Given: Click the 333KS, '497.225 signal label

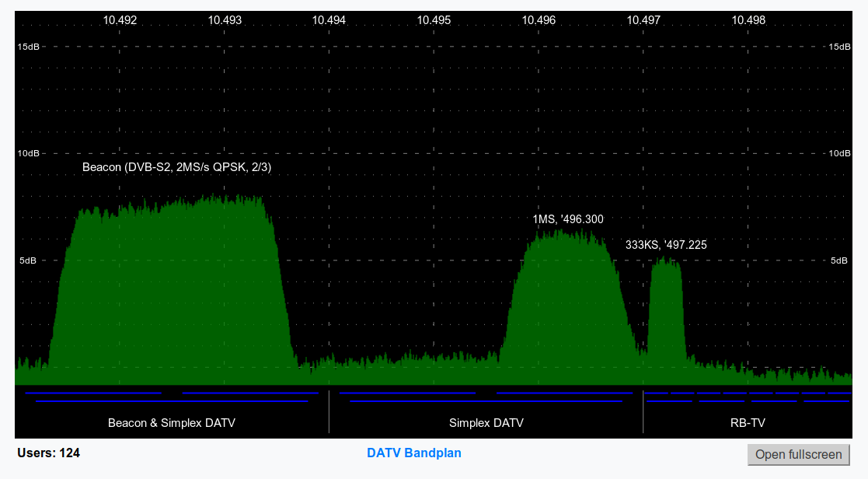Looking at the screenshot, I should click(x=666, y=245).
